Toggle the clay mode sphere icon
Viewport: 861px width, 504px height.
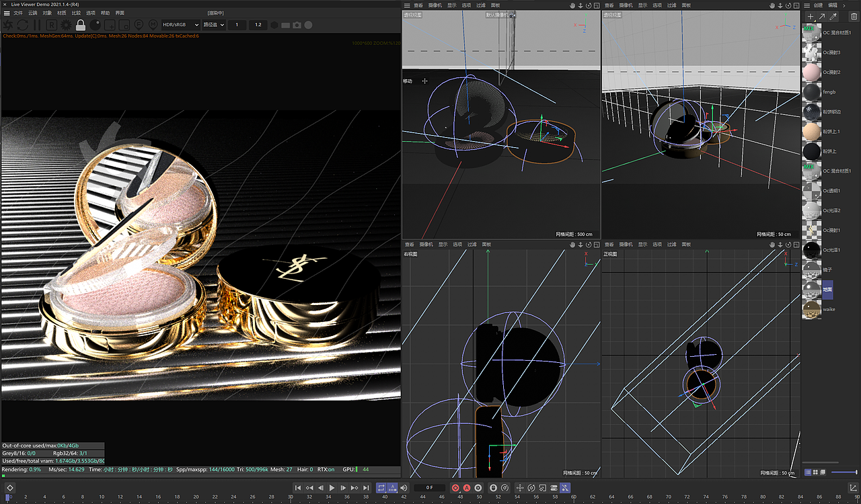95,25
